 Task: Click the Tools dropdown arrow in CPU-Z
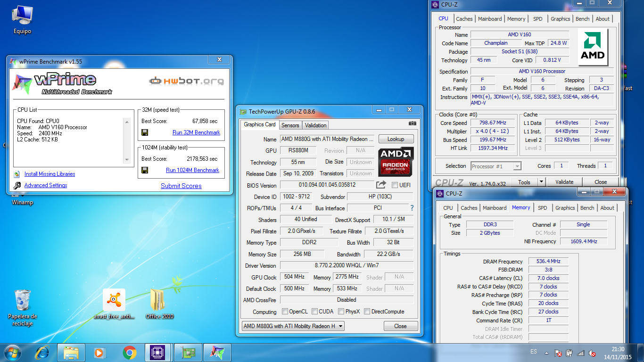pos(541,182)
